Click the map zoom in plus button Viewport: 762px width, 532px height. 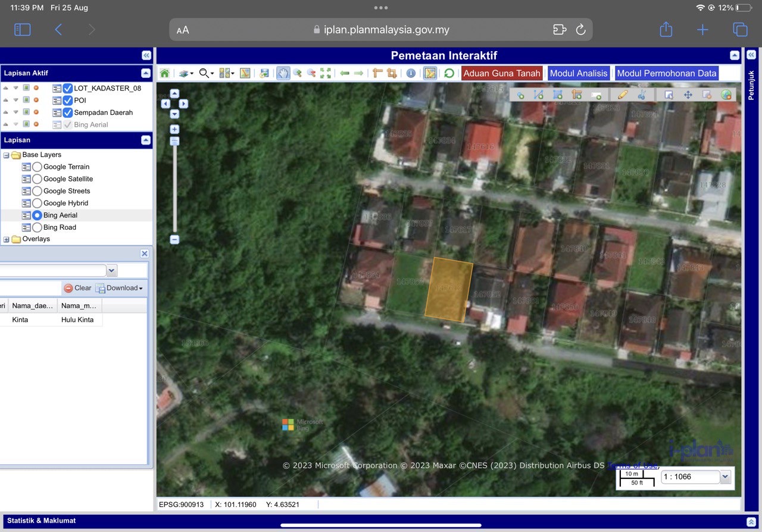(174, 129)
